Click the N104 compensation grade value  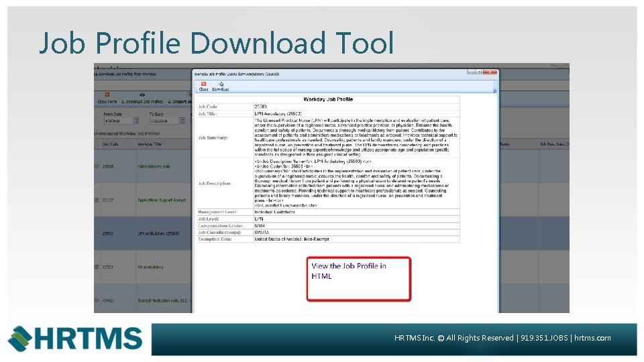260,226
